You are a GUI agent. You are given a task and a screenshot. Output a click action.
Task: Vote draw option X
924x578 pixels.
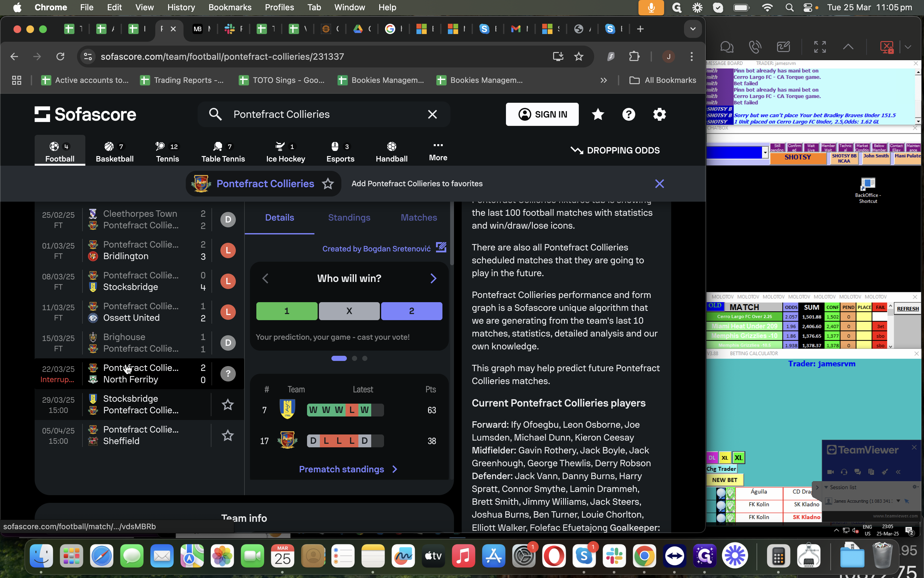[349, 311]
